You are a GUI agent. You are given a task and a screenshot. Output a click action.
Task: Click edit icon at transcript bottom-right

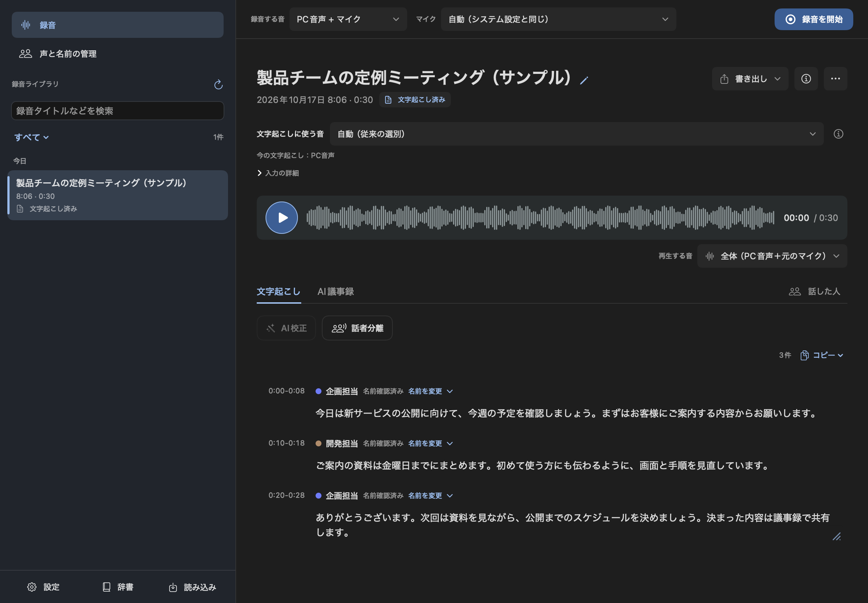point(836,536)
